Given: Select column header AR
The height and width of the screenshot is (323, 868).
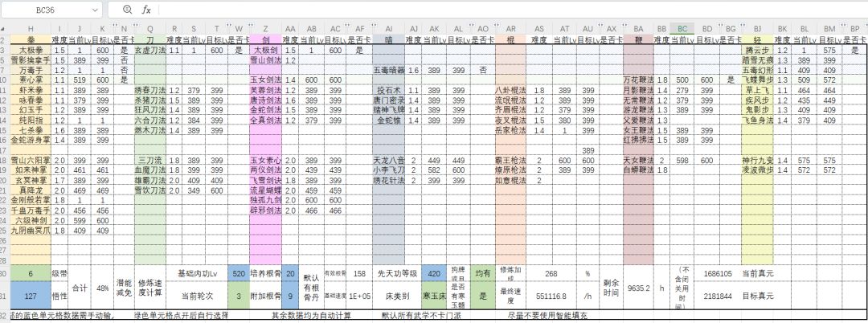Looking at the screenshot, I should (510, 29).
